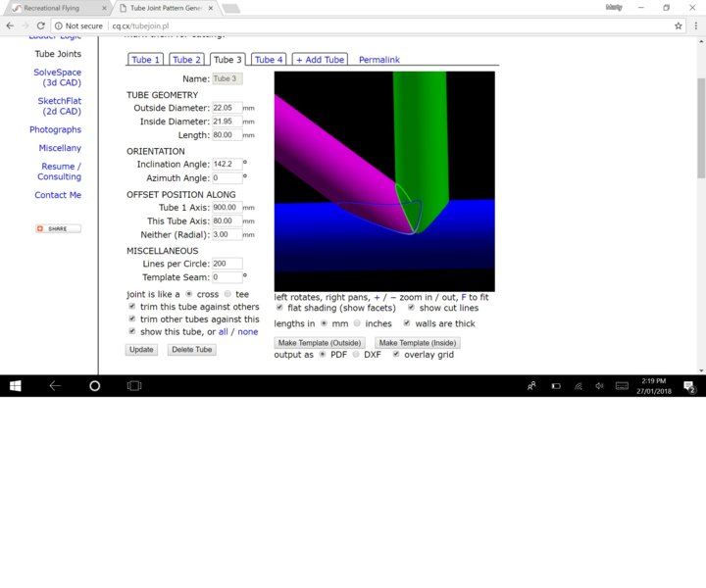Click the Cortana circle icon
Viewport: 706px width, 588px height.
point(94,386)
